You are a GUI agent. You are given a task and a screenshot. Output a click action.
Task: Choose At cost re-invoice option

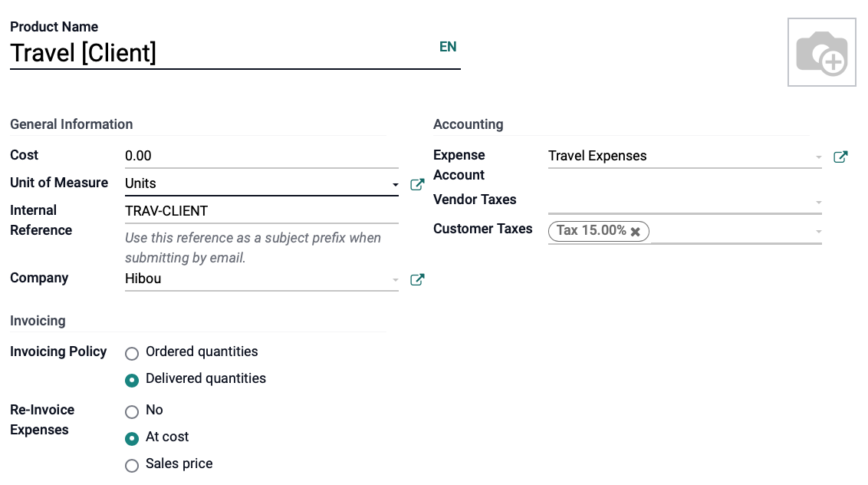click(132, 439)
